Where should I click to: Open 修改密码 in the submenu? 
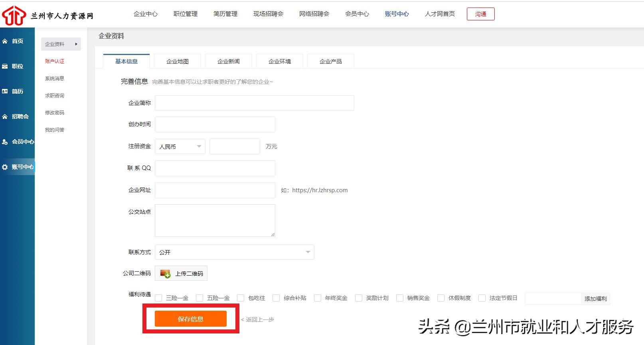pos(55,113)
